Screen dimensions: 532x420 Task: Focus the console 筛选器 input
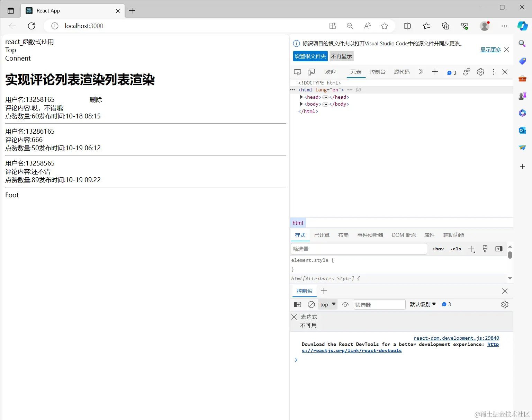[x=379, y=305]
